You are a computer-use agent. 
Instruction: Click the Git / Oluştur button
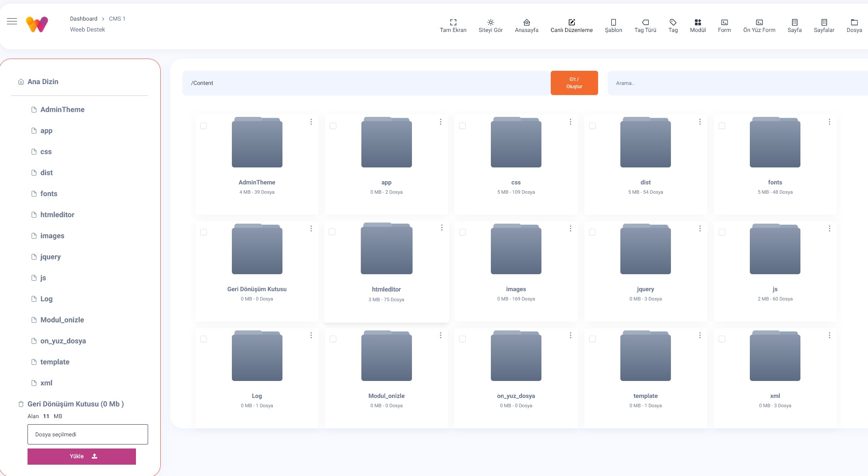(x=574, y=83)
